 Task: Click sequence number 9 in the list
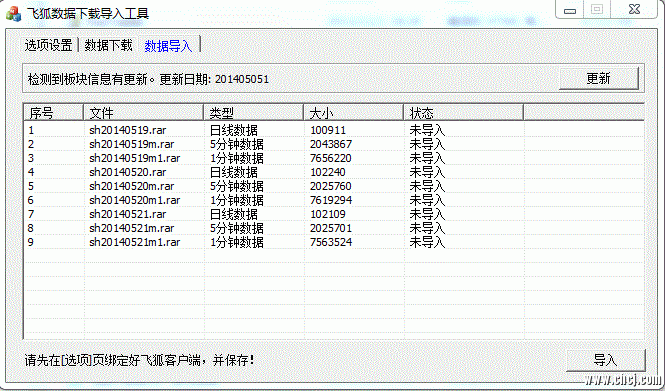pos(31,242)
